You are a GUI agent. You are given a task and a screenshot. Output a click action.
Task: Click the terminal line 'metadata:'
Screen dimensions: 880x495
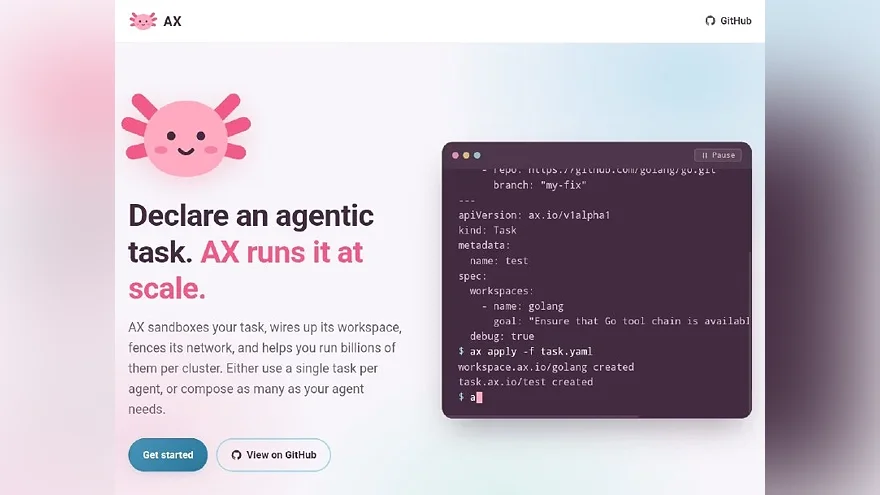484,245
